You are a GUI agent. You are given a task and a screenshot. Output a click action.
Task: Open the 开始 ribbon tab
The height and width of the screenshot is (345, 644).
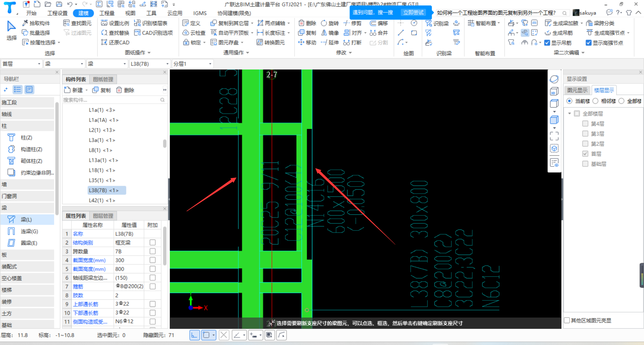tap(31, 13)
